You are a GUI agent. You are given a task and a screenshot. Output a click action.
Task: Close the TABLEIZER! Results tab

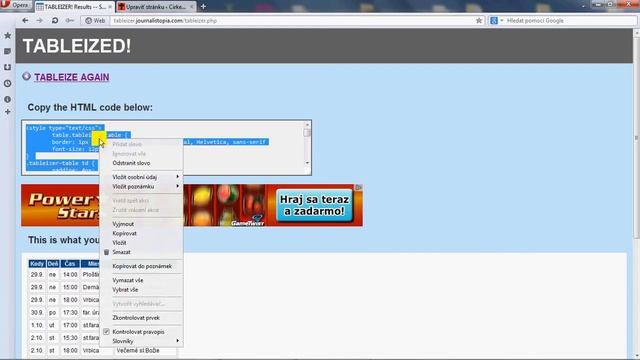110,7
